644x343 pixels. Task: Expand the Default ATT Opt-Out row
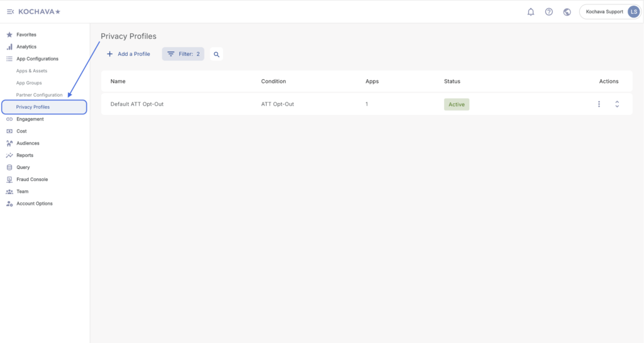pyautogui.click(x=617, y=104)
